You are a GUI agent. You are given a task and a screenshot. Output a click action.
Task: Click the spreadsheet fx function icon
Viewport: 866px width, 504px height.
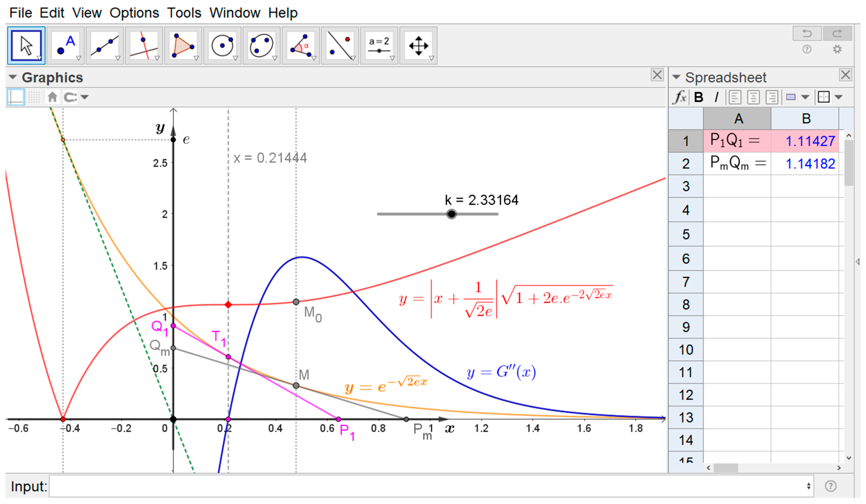[680, 97]
